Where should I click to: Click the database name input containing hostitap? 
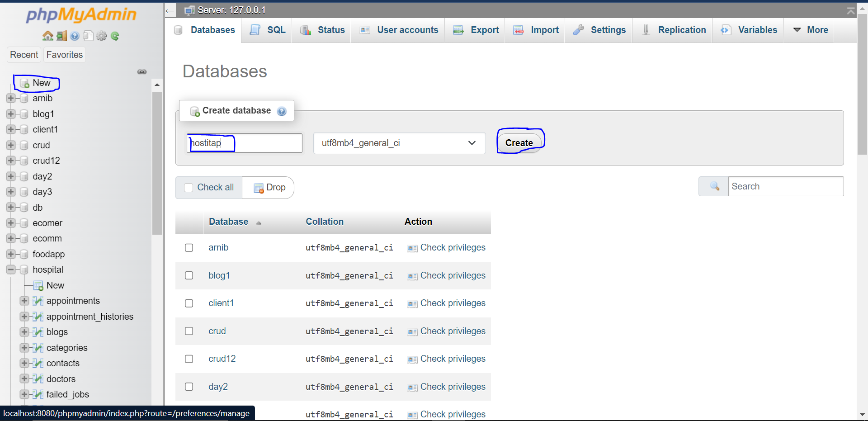[244, 143]
